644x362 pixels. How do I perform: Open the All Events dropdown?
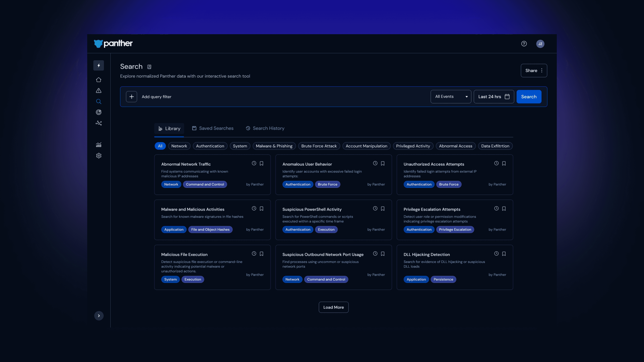(x=450, y=97)
